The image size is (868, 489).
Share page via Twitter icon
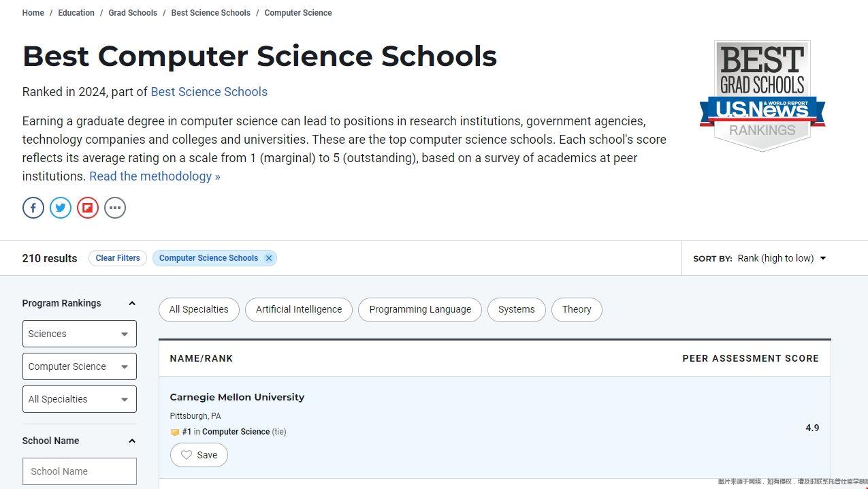tap(61, 208)
